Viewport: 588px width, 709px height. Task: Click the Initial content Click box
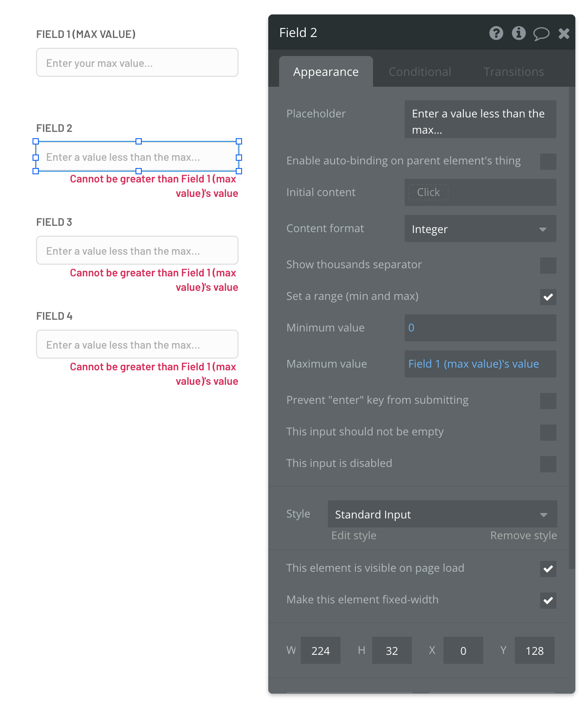[428, 192]
